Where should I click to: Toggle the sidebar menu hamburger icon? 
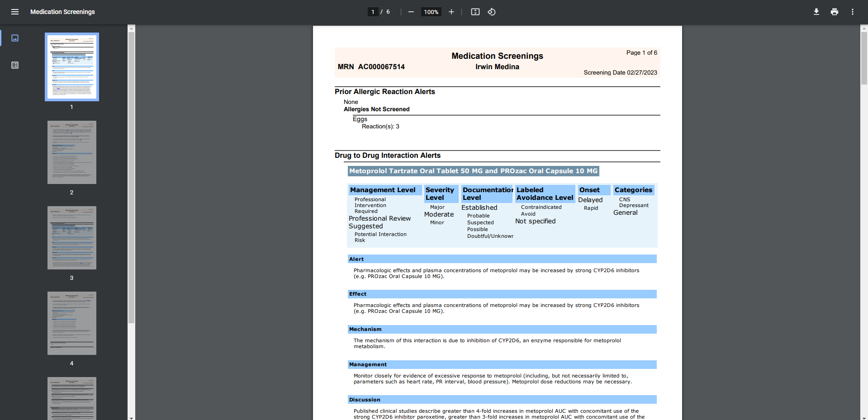15,12
